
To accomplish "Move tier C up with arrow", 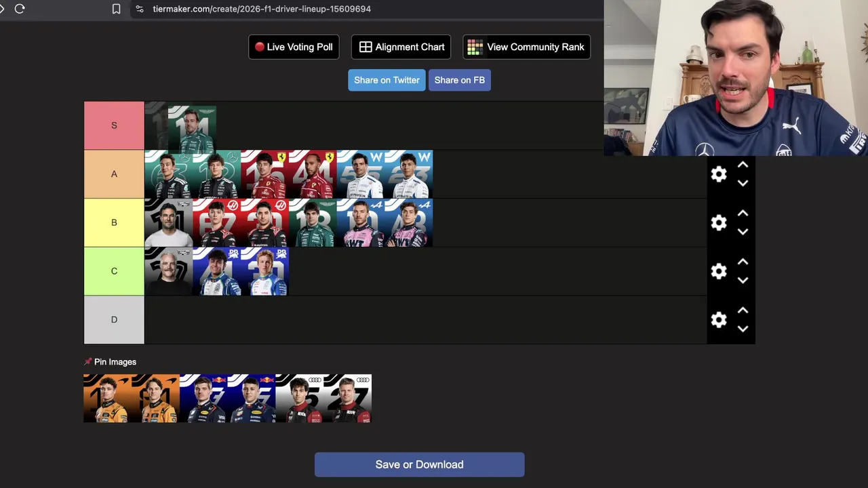I will point(743,262).
